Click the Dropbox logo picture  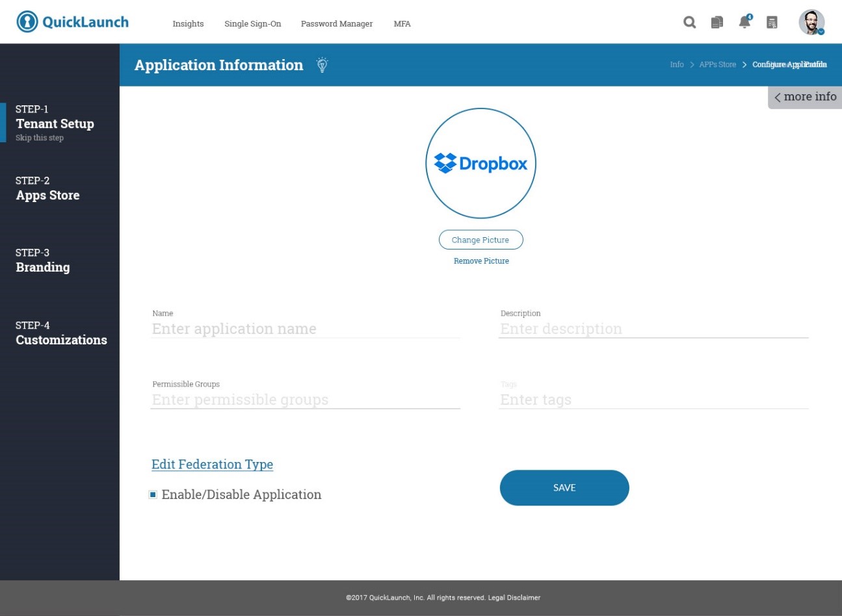(481, 163)
